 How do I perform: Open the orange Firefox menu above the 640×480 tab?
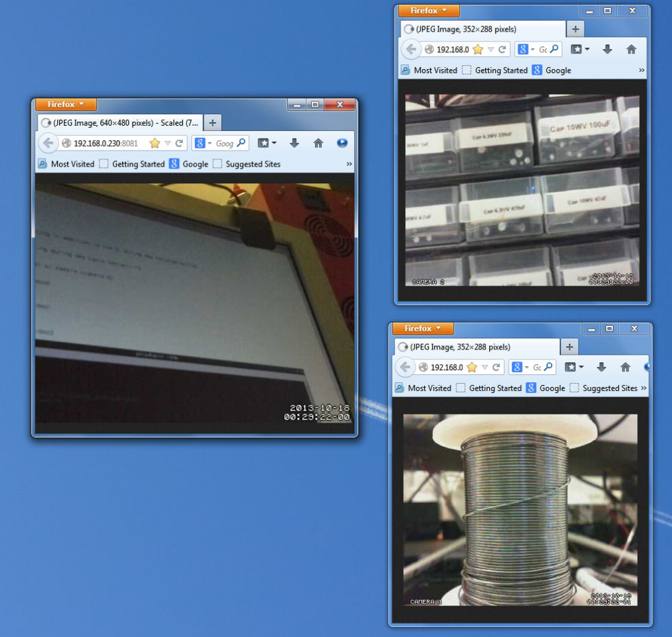tap(66, 104)
